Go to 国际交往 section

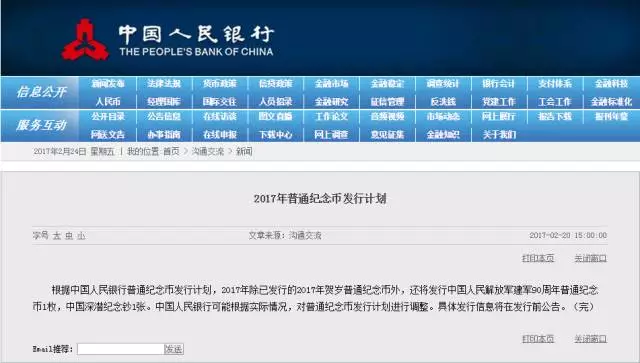tap(220, 101)
